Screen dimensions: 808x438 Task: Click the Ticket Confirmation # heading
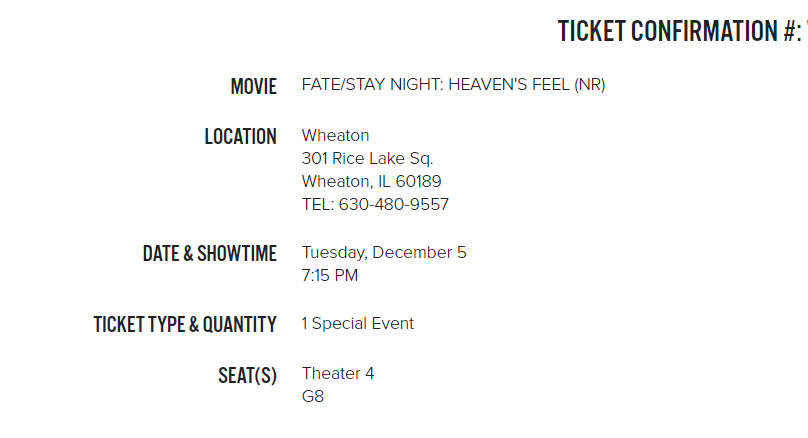tap(683, 31)
